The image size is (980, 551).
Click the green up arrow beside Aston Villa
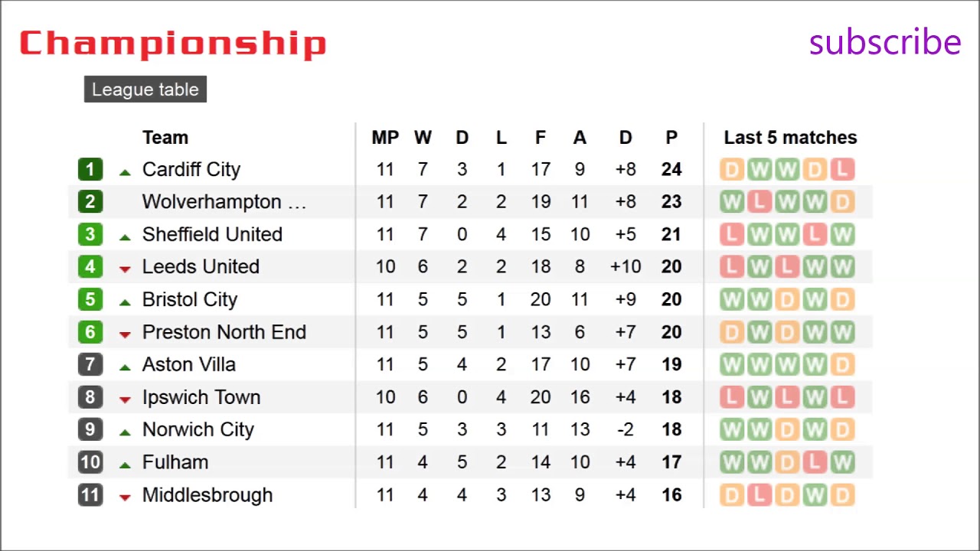coord(125,367)
